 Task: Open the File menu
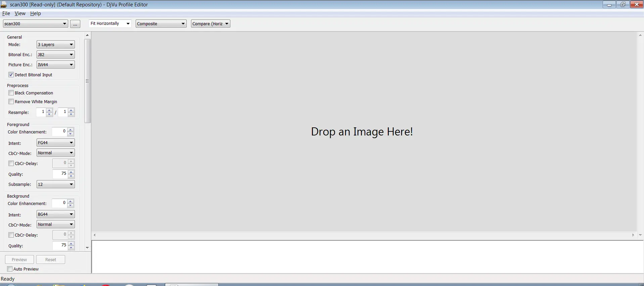6,13
